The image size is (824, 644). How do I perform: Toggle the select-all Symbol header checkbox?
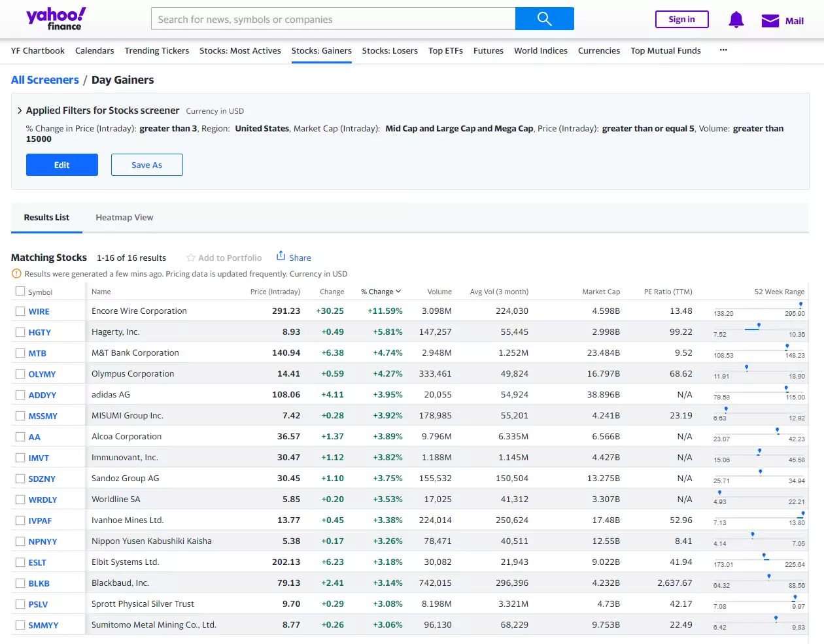20,292
